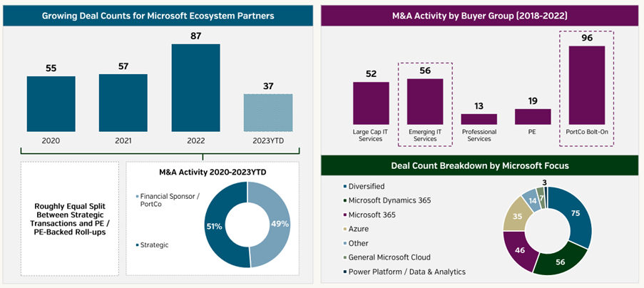The width and height of the screenshot is (644, 288).
Task: Click the 2023YTD hatched bar
Action: tap(268, 113)
